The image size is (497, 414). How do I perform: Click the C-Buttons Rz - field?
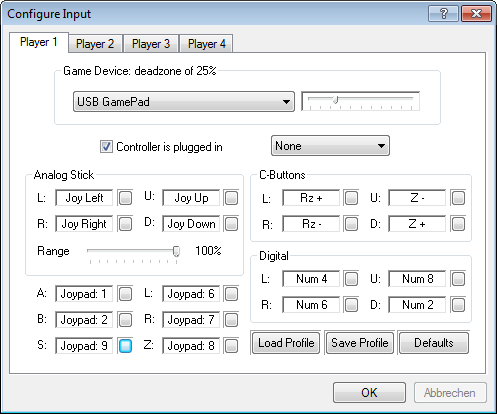pyautogui.click(x=311, y=224)
